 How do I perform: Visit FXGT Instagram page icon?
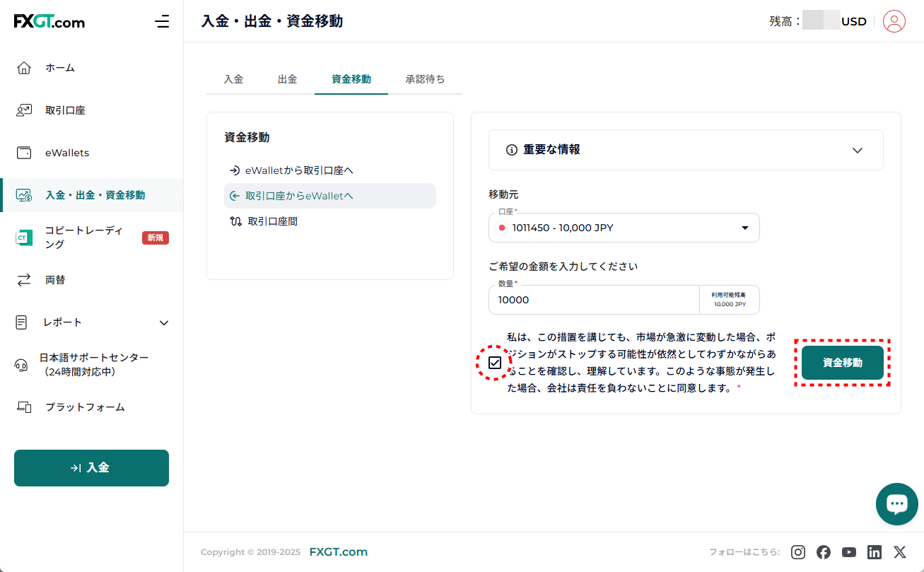coord(798,552)
